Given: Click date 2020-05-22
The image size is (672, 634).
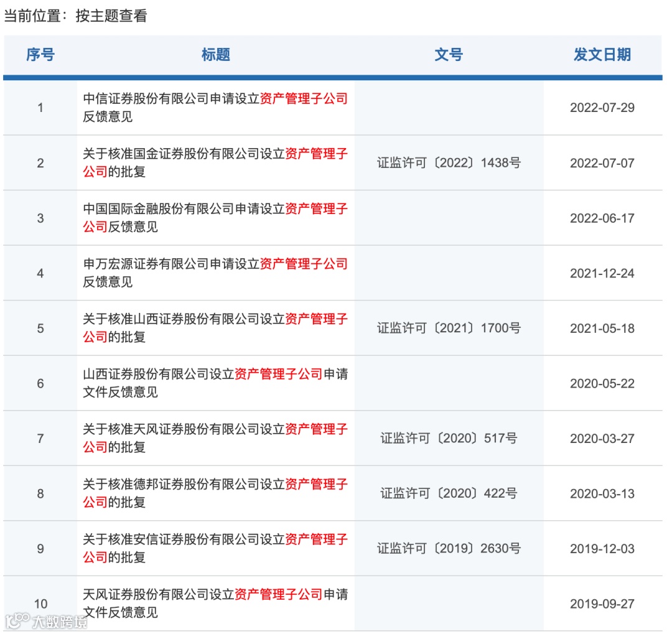Looking at the screenshot, I should tap(602, 383).
